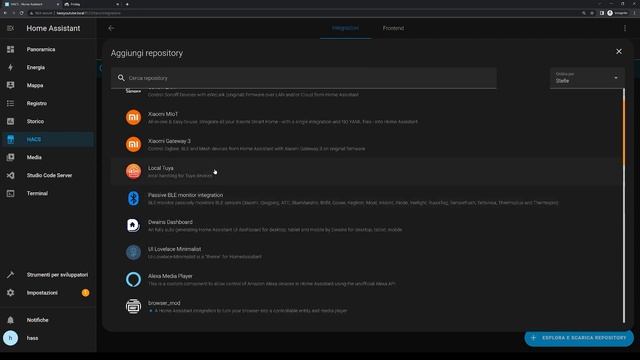Select the UI Lovelace Minimalist title
This screenshot has width=640, height=360.
(174, 249)
